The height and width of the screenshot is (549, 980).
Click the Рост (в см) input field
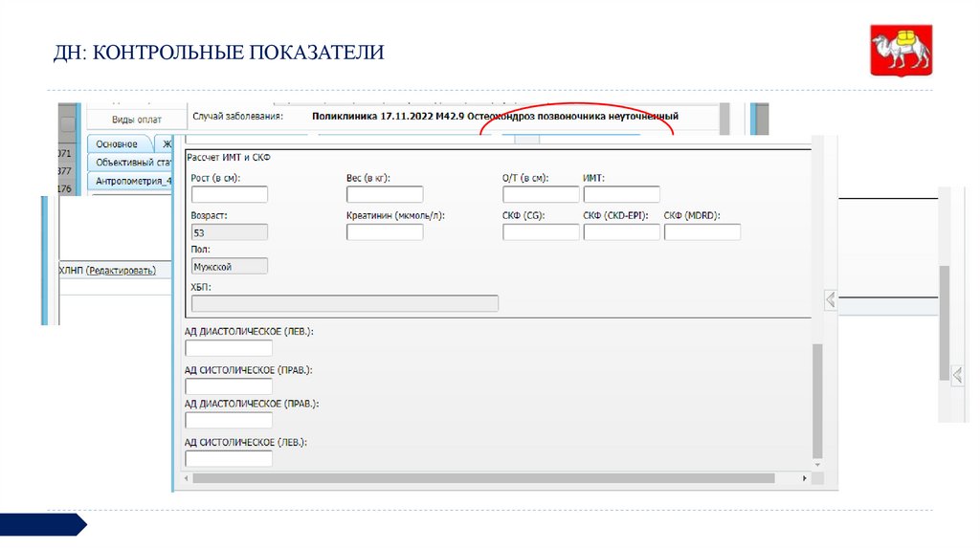229,194
